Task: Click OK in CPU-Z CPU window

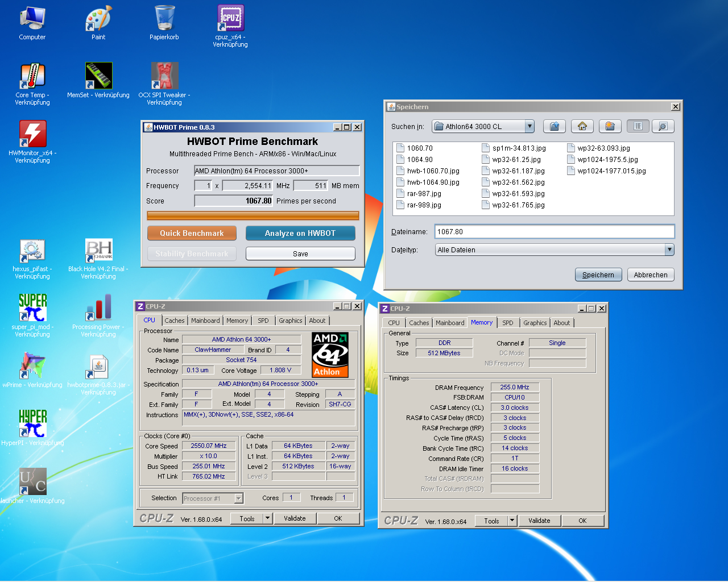Action: [x=338, y=518]
